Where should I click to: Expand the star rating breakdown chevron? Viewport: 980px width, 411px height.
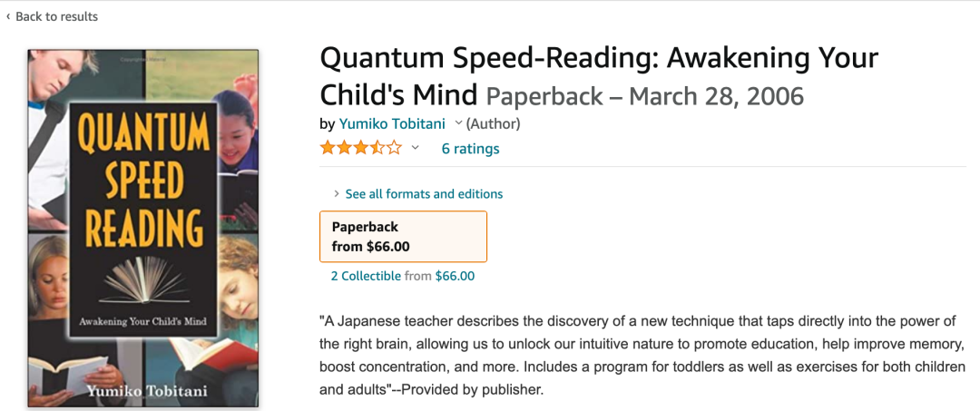tap(416, 148)
